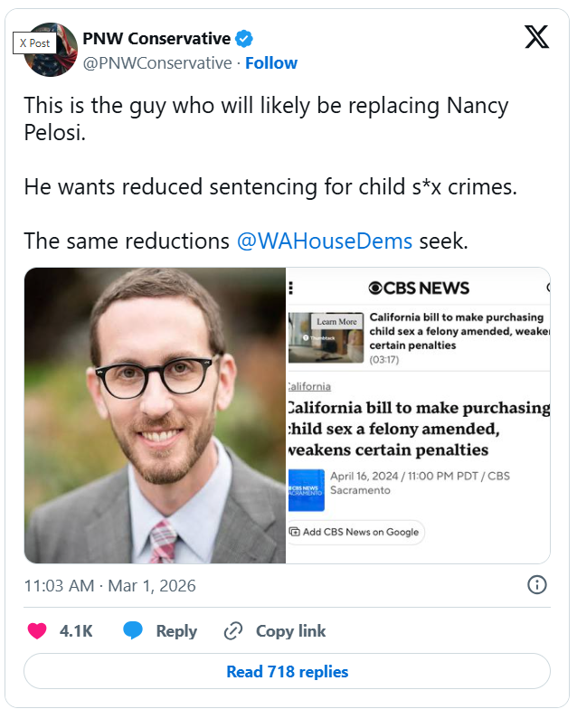This screenshot has height=728, width=577.
Task: Like the post with the heart icon
Action: pos(37,631)
